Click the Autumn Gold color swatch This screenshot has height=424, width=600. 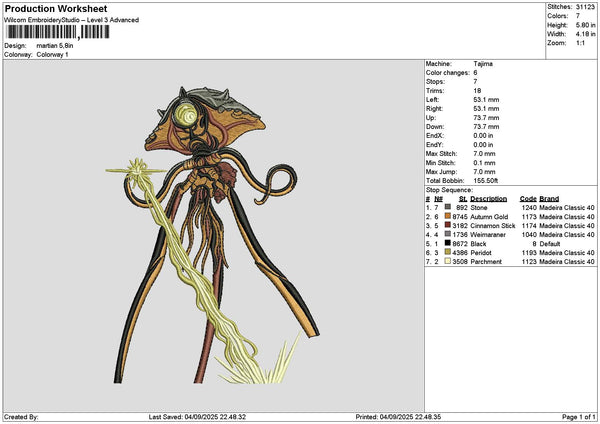coord(447,216)
